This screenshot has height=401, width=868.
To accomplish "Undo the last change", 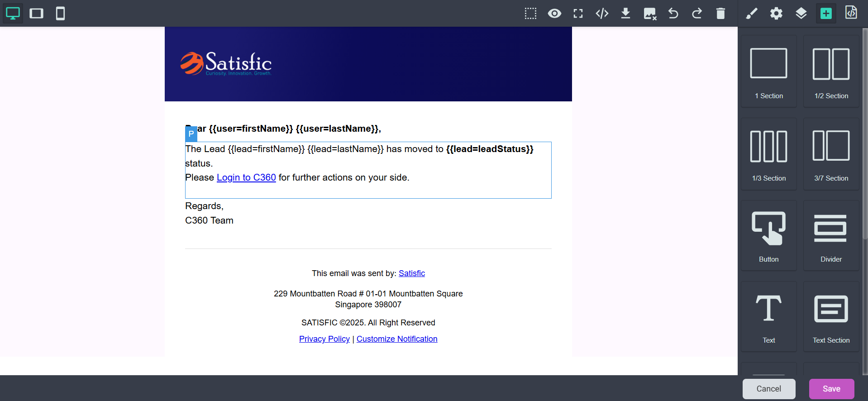I will pos(673,14).
